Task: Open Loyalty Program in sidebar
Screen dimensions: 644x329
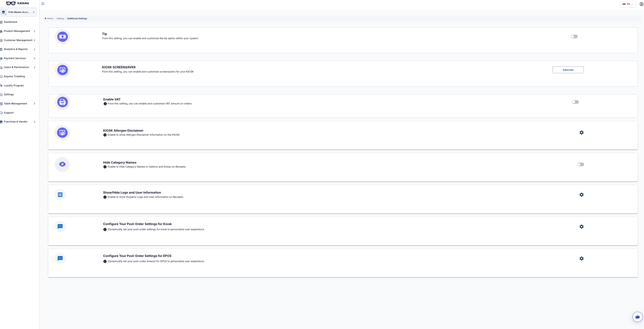Action: pyautogui.click(x=14, y=86)
